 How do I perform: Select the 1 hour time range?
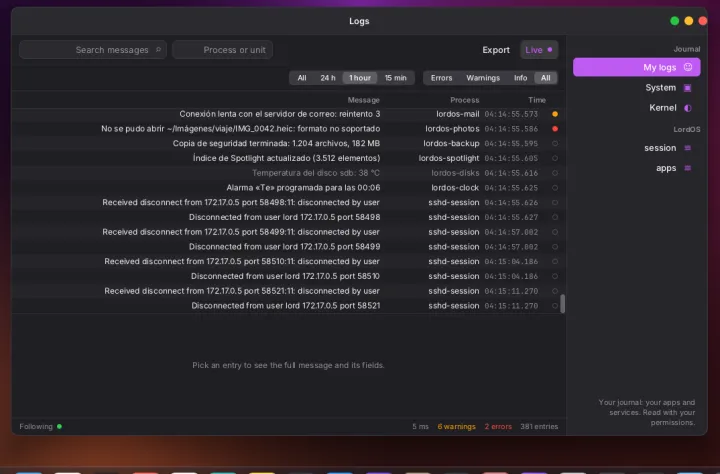coord(360,78)
